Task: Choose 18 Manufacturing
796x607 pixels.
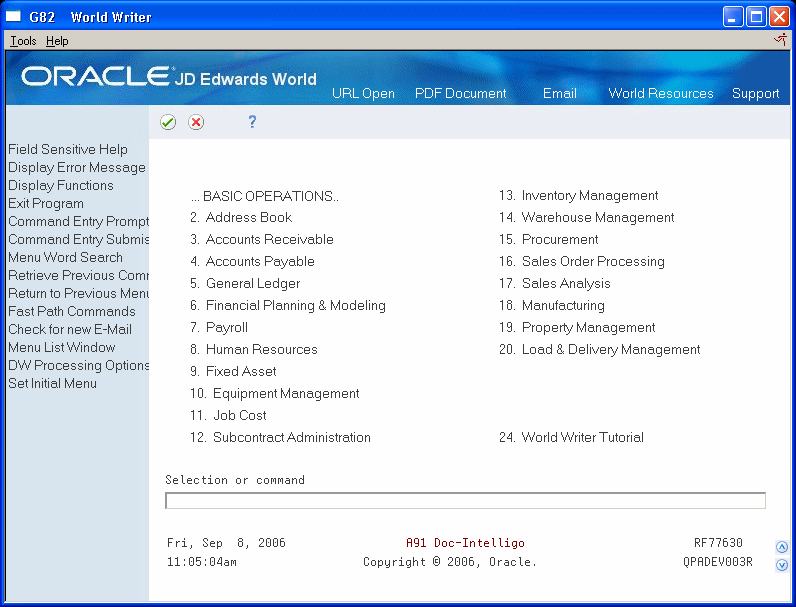Action: point(551,306)
